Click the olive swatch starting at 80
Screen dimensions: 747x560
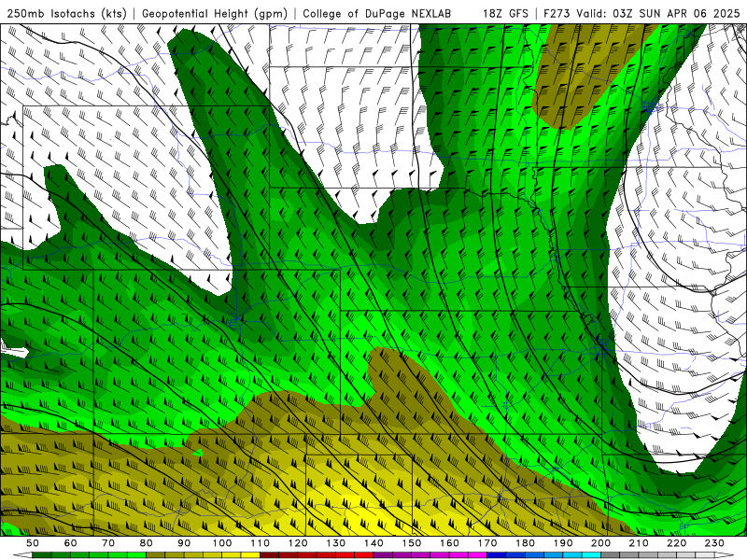155,555
